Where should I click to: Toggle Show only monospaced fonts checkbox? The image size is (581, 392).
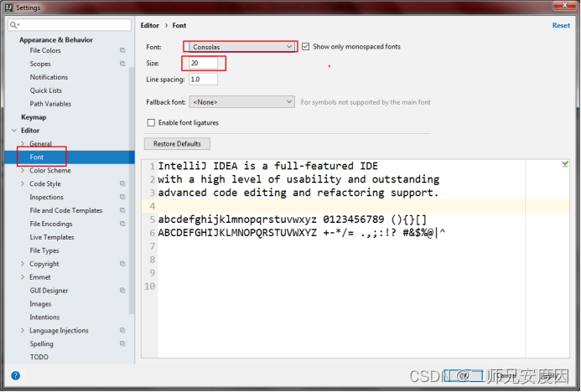[306, 47]
